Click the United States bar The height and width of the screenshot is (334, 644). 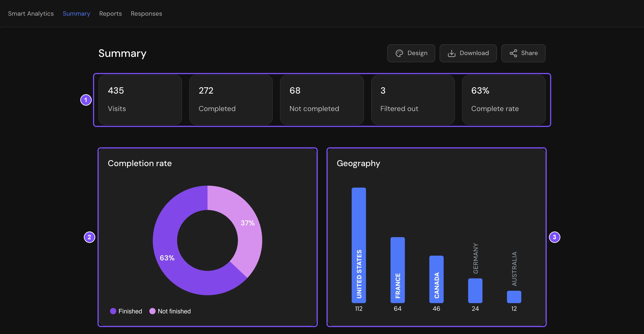(x=358, y=245)
